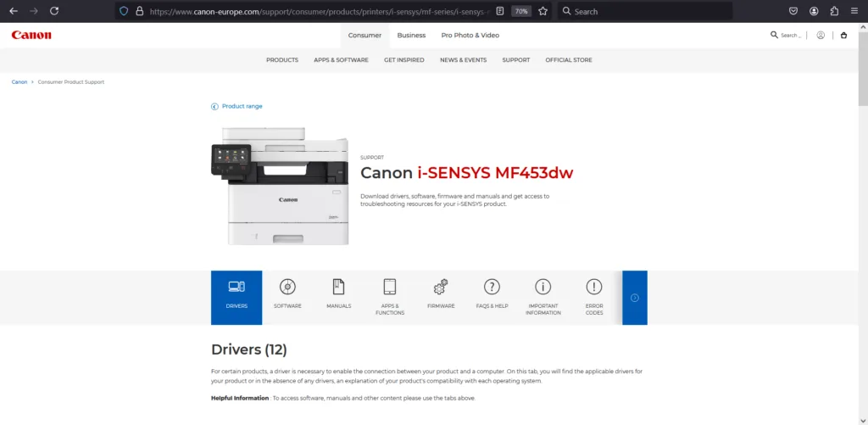Select the DRIVERS tab
Screen dimensions: 868x425
236,298
